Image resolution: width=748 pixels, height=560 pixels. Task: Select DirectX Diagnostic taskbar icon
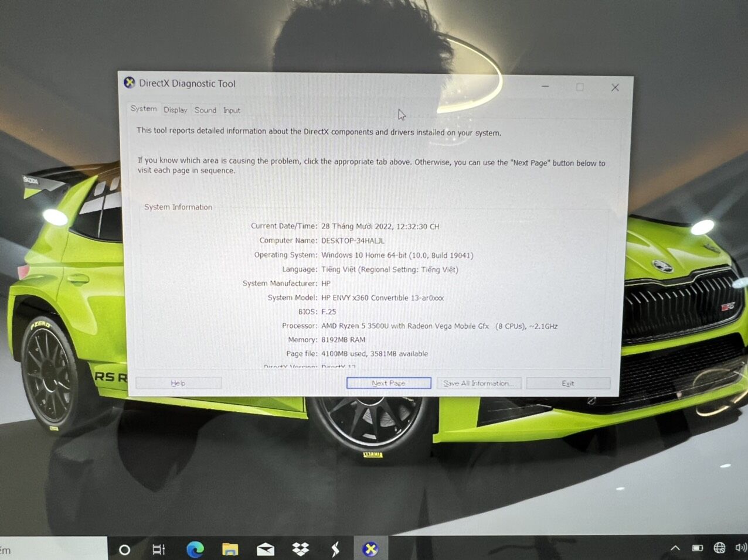click(x=370, y=549)
